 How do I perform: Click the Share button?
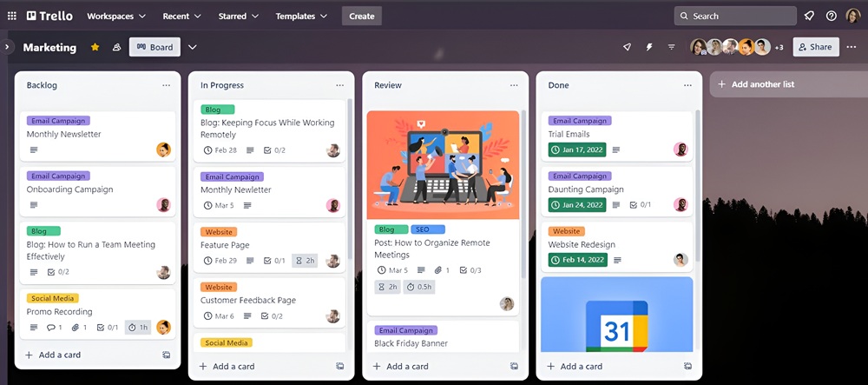point(816,47)
